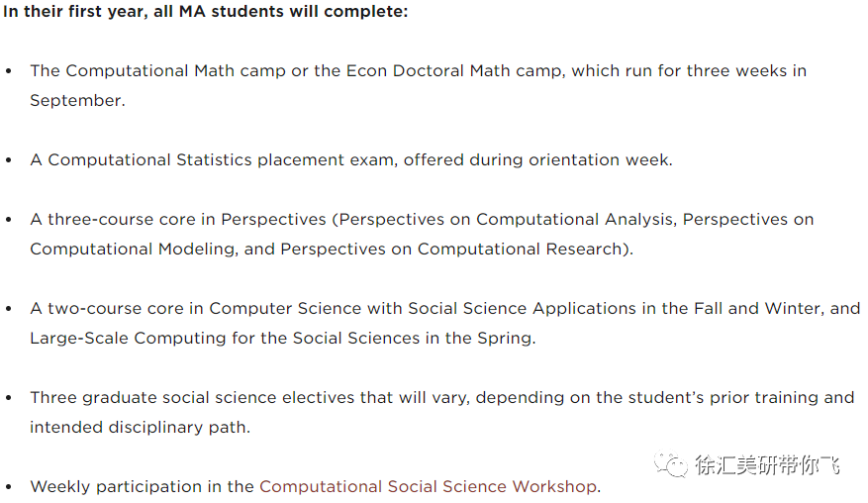Click the 徐汇美研带你飞 watermark text

[768, 464]
